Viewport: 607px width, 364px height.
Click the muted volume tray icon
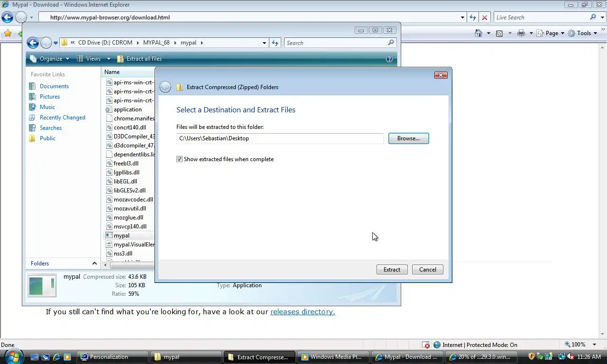click(570, 356)
